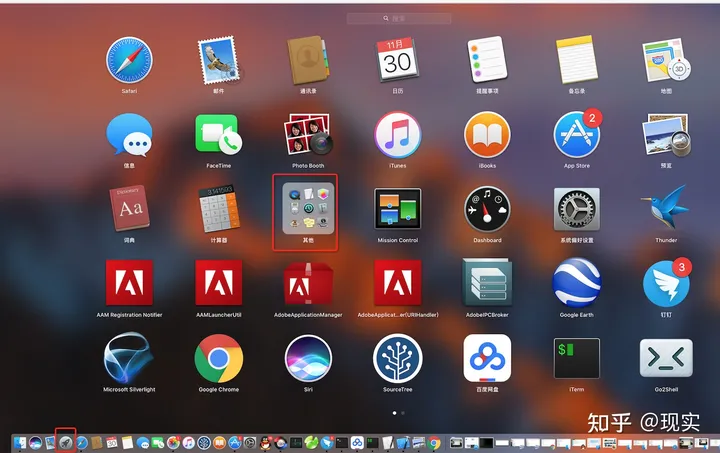Open Google Earth app
Screen dimensions: 720x453
576,283
